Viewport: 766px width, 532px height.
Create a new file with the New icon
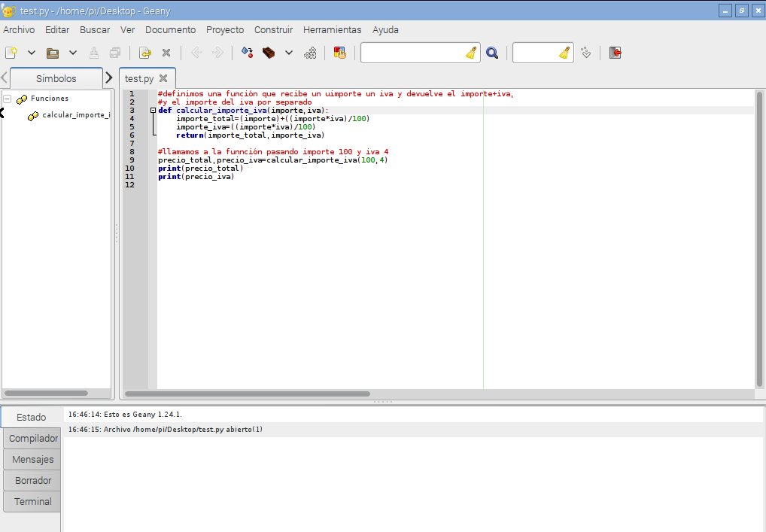tap(11, 53)
